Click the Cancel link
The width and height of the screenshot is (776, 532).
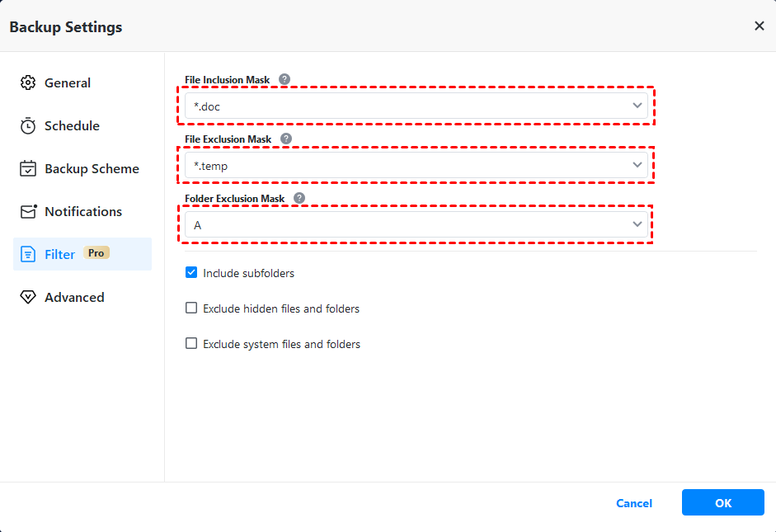click(634, 503)
